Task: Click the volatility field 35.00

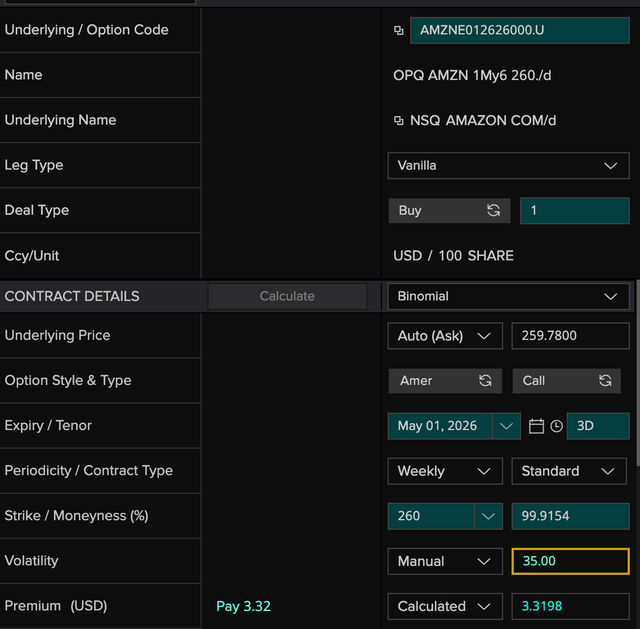Action: pyautogui.click(x=571, y=561)
